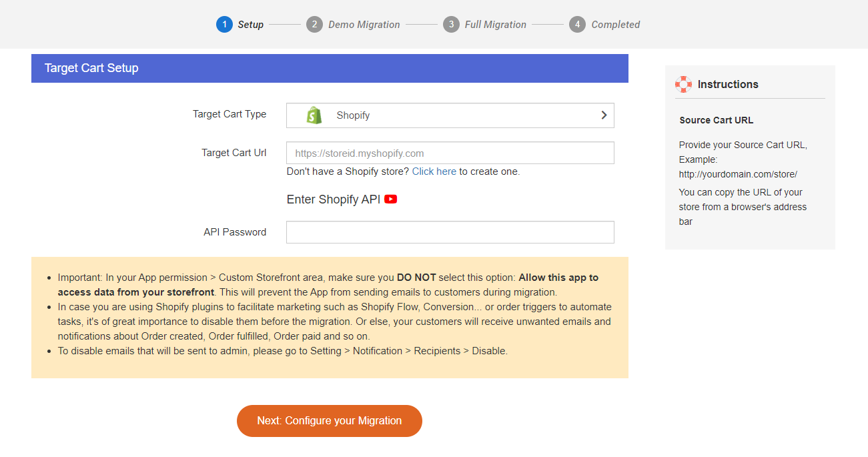
Task: Click step circle 2 for Demo Migration
Action: 314,24
